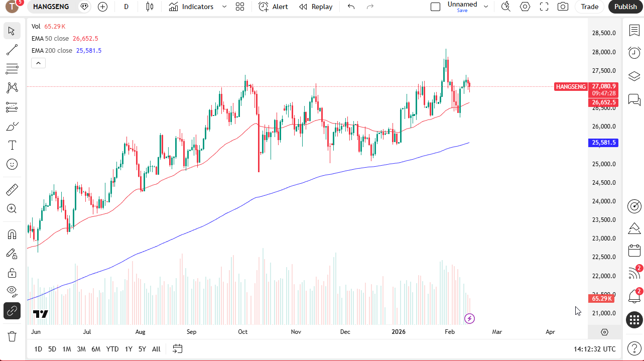Undo the last chart action
This screenshot has width=644, height=361.
pos(351,7)
